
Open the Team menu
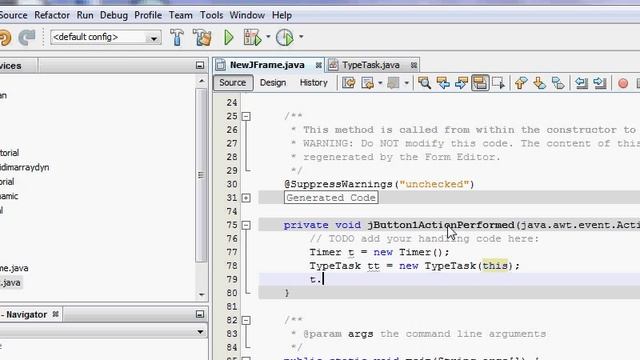[181, 16]
